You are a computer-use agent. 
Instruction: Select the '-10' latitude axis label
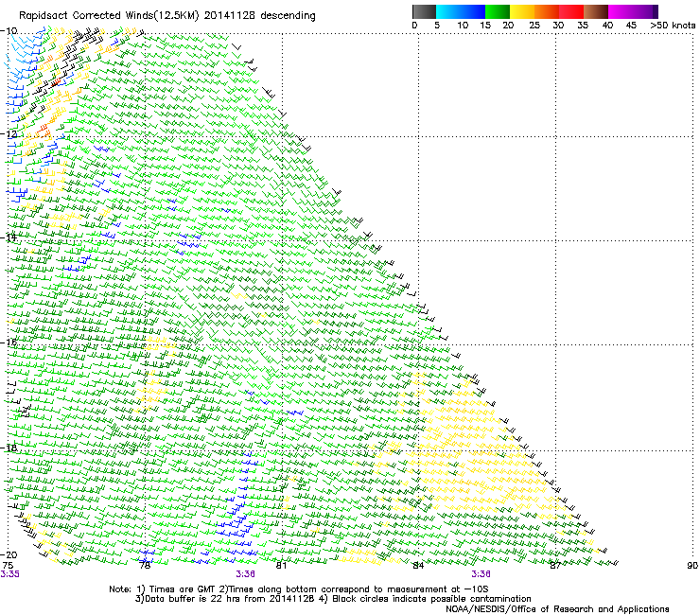pyautogui.click(x=9, y=31)
